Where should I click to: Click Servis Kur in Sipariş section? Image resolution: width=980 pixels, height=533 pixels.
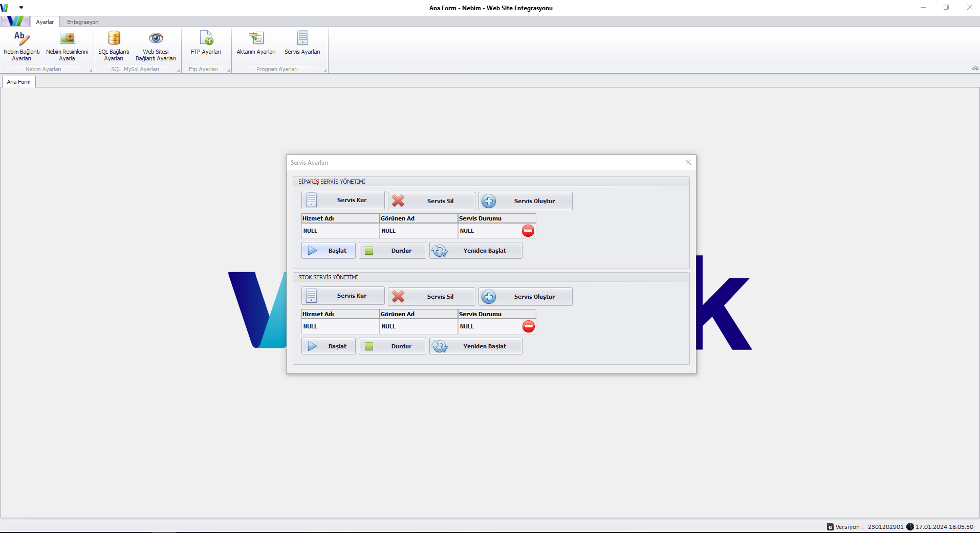343,200
